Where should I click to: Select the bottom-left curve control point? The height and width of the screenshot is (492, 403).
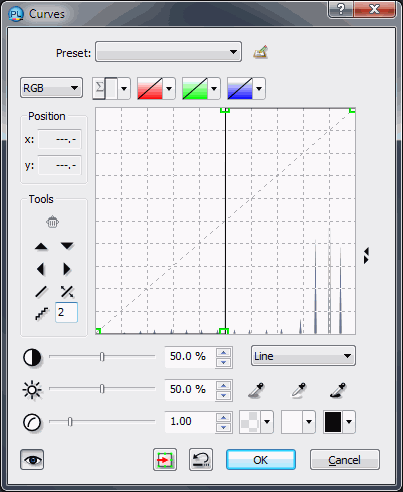[98, 331]
